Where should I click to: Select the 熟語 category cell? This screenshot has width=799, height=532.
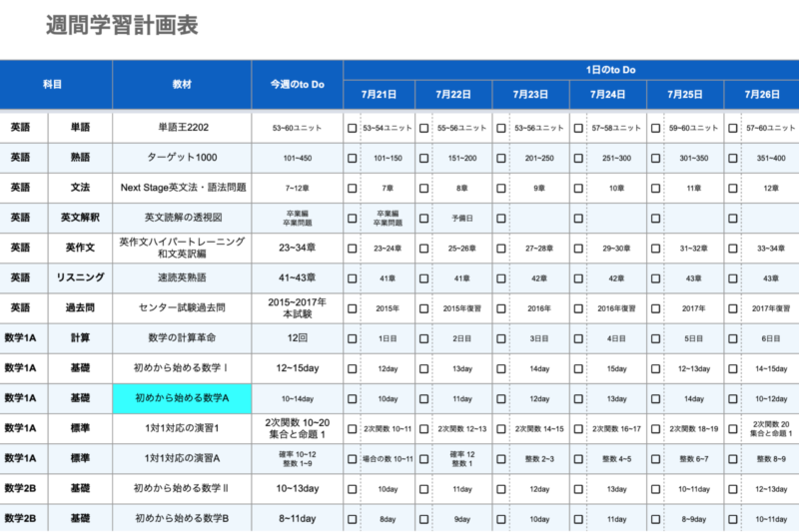tap(80, 158)
